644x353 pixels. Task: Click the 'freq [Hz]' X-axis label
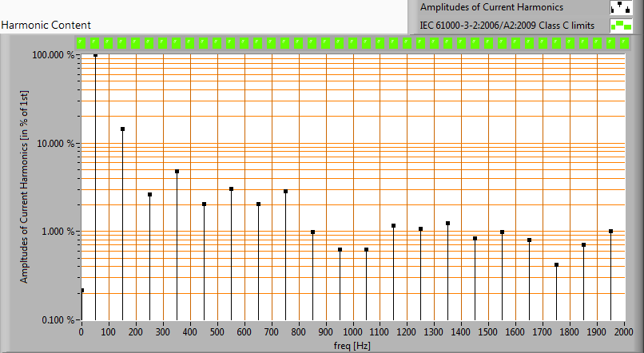click(352, 346)
